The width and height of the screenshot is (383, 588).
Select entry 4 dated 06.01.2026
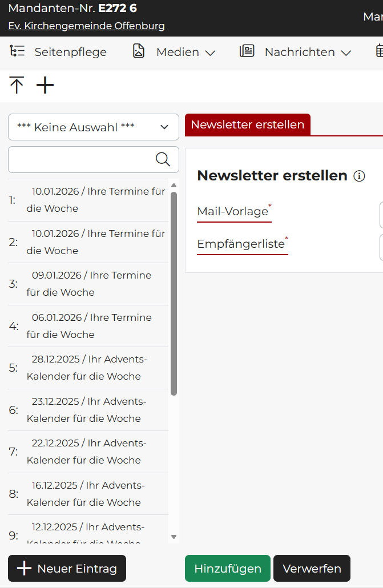point(88,326)
